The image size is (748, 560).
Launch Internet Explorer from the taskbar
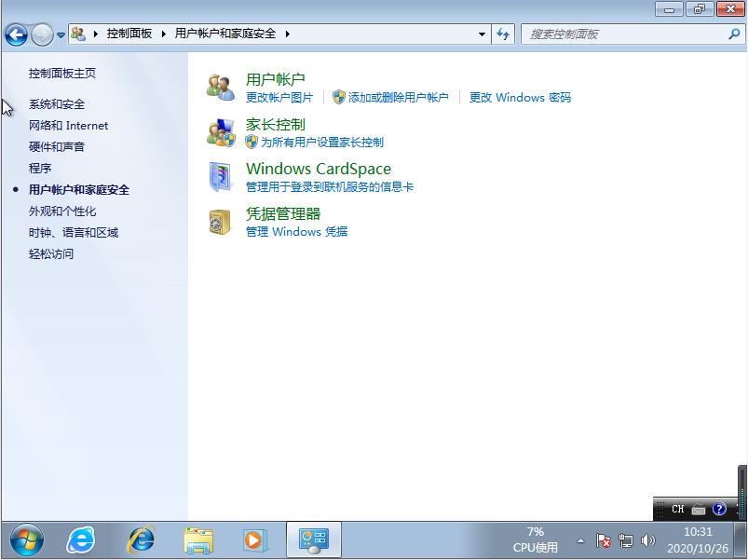(x=79, y=540)
